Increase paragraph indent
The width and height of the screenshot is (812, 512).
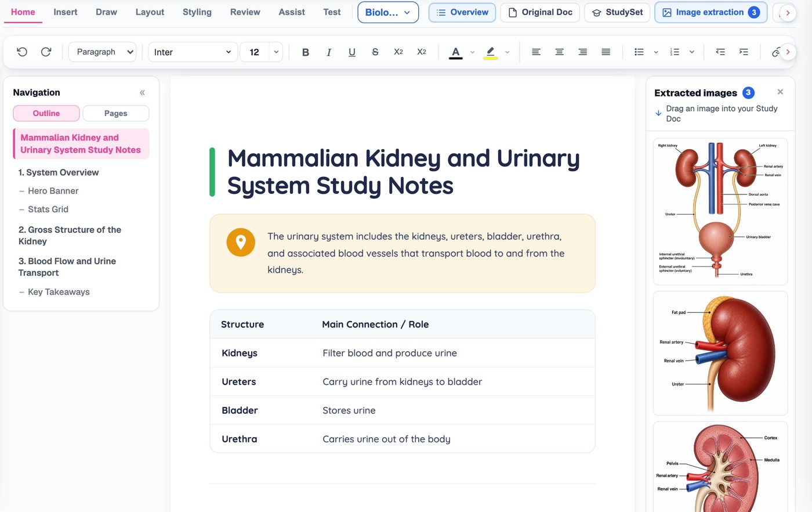point(744,52)
